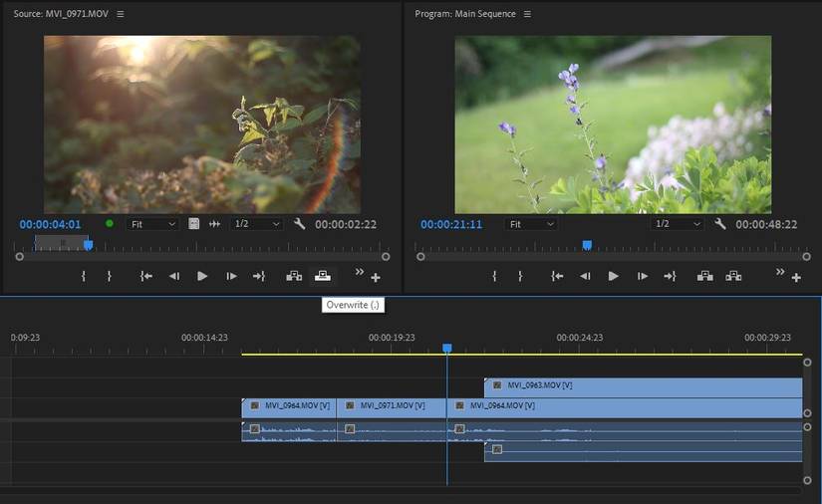Open the Program monitor Button Editor plus

(x=796, y=278)
